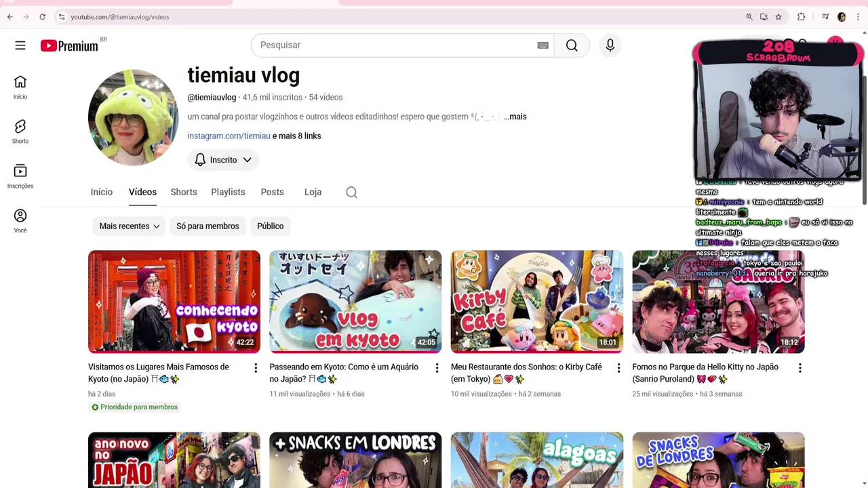
Task: Open instagram.com/tiemiau link
Action: [x=229, y=136]
